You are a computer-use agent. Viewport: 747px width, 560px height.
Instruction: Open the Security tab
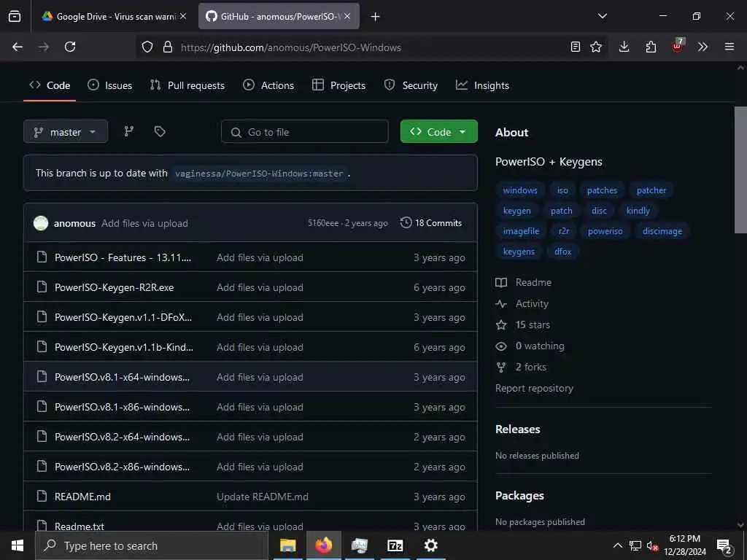click(411, 86)
